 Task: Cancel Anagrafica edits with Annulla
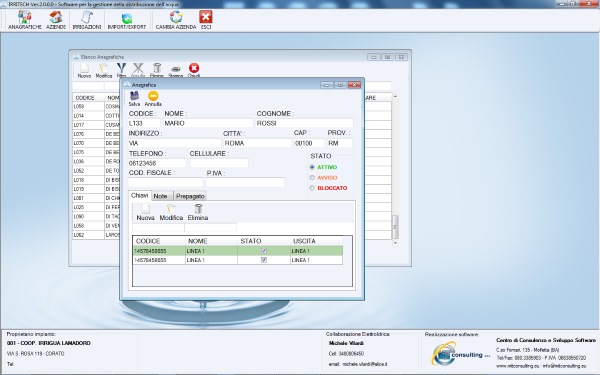tap(153, 99)
